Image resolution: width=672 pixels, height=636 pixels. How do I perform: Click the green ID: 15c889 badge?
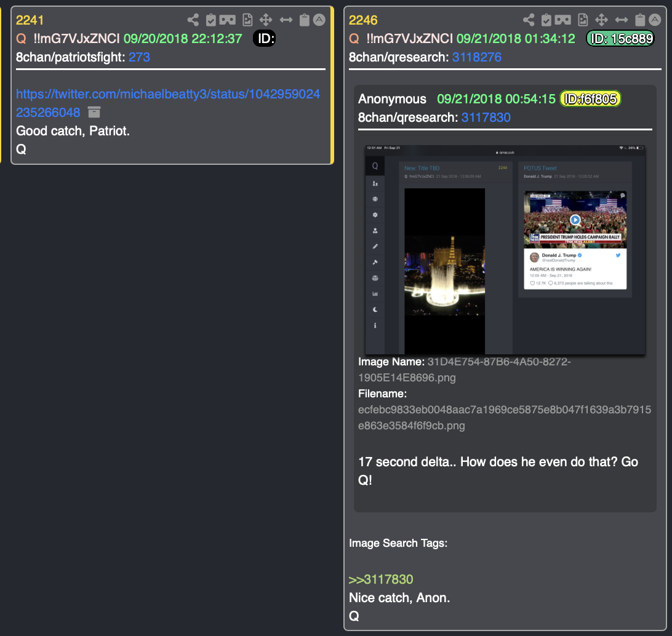(620, 39)
